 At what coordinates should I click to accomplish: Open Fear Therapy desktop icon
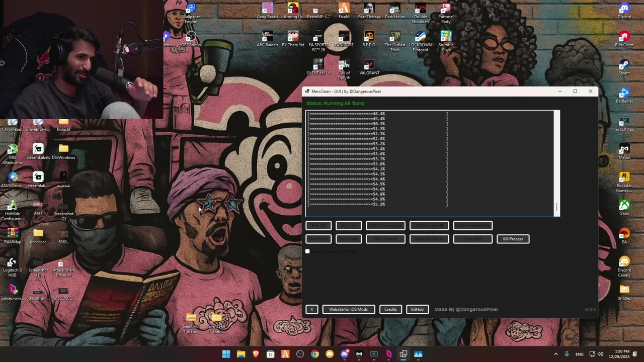click(369, 11)
